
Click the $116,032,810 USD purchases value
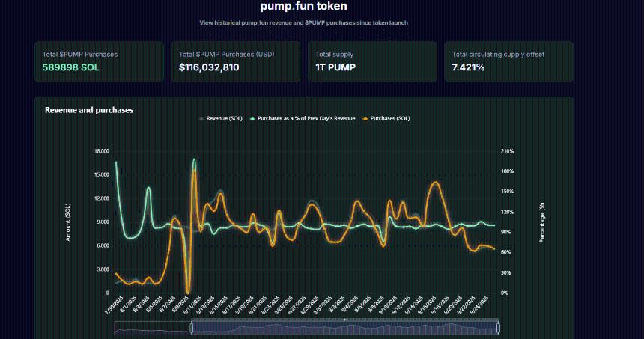[209, 67]
